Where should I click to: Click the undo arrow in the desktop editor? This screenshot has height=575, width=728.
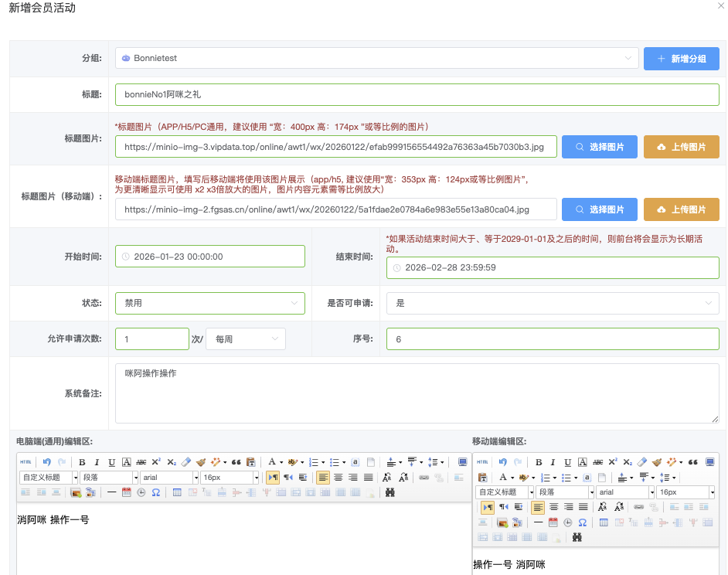tap(47, 462)
